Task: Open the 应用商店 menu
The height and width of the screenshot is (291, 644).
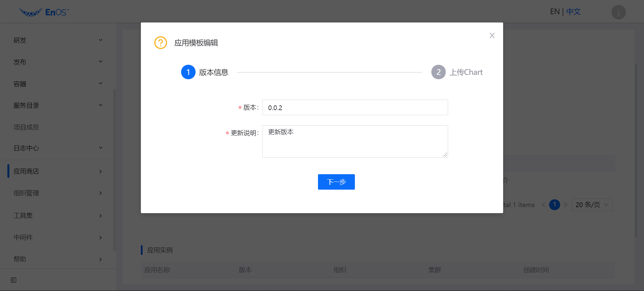Action: (x=58, y=171)
